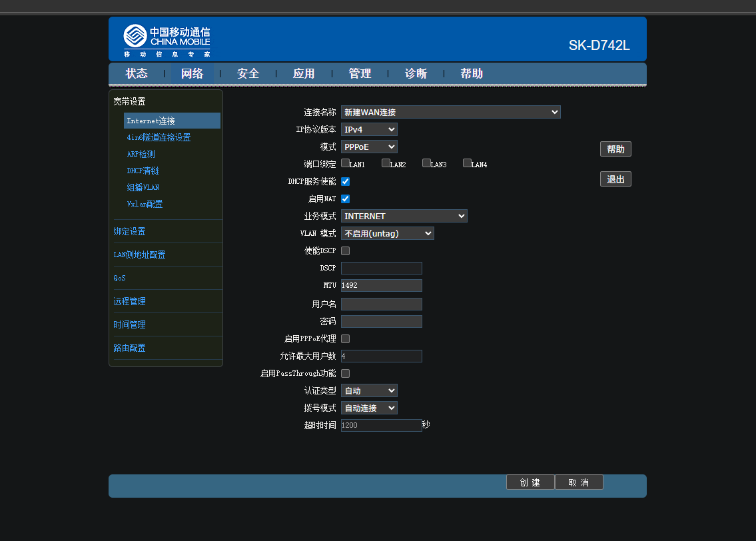Open the 网络 tab
This screenshot has width=756, height=541.
click(192, 74)
